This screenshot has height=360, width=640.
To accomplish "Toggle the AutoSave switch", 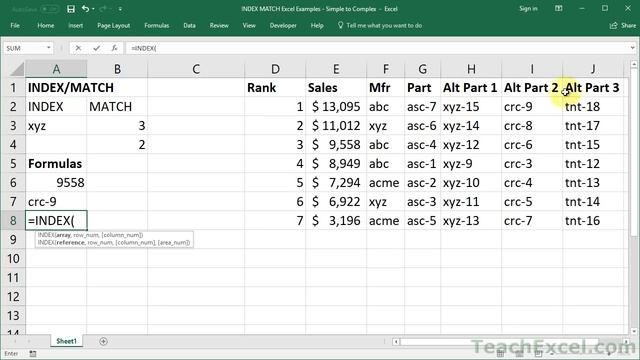I will click(50, 9).
